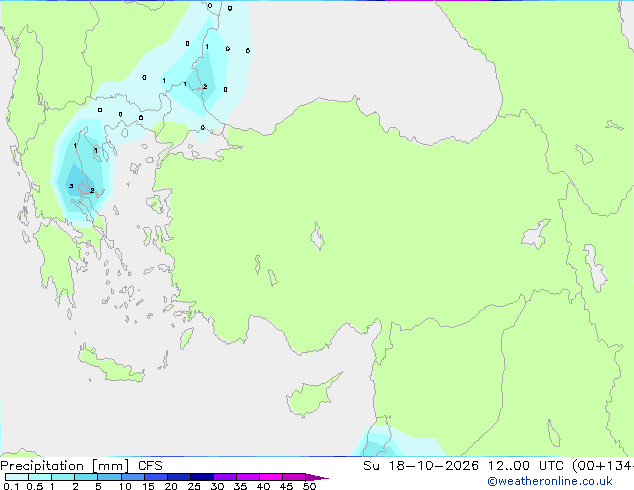Click the "3" precipitation value over Greece

[71, 186]
